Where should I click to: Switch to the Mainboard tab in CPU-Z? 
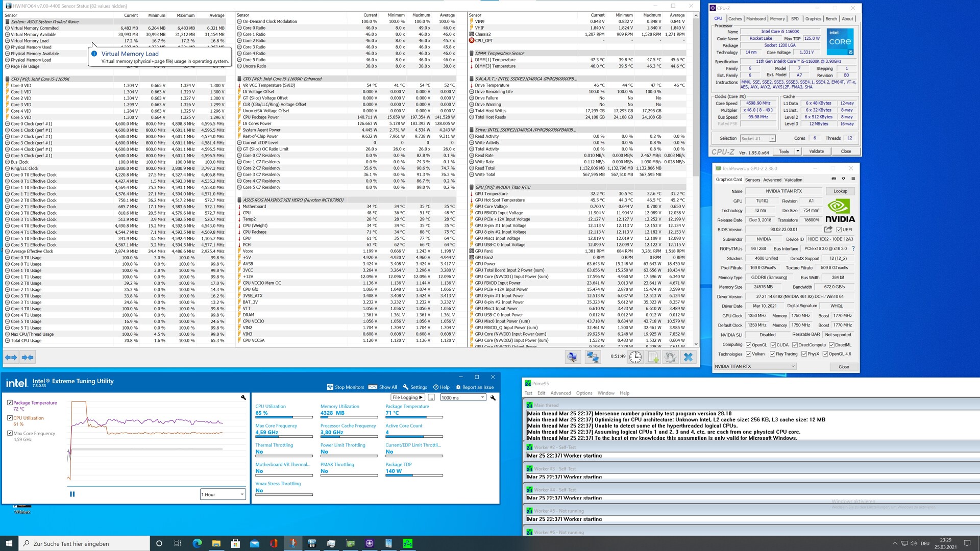tap(755, 19)
